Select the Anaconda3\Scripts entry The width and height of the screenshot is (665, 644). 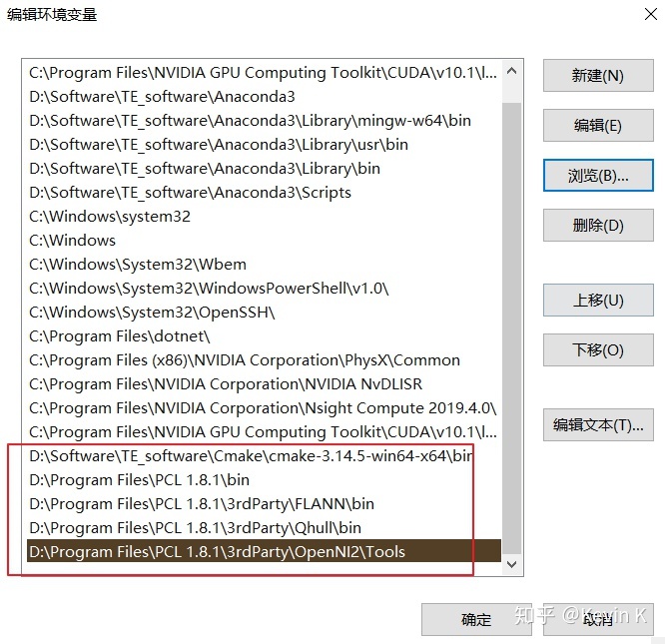264,193
